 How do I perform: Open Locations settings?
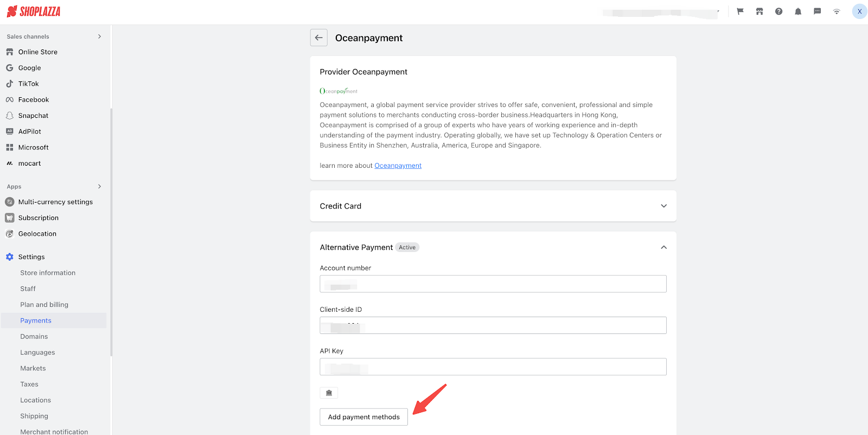[36, 400]
